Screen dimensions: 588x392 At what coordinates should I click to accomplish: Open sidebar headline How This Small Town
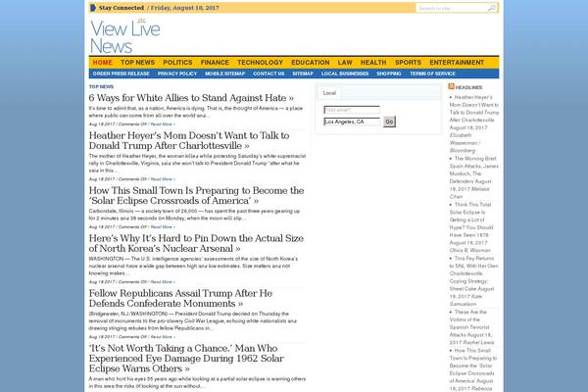[x=473, y=366]
